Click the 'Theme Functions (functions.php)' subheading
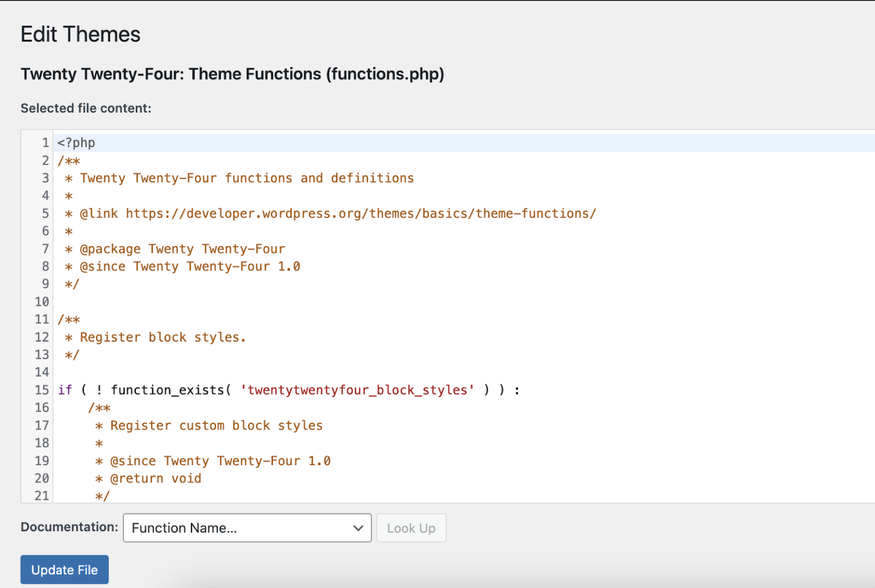 coord(232,74)
